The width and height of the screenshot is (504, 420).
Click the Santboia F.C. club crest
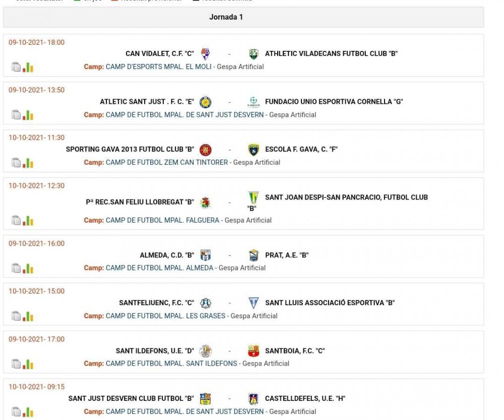[254, 351]
